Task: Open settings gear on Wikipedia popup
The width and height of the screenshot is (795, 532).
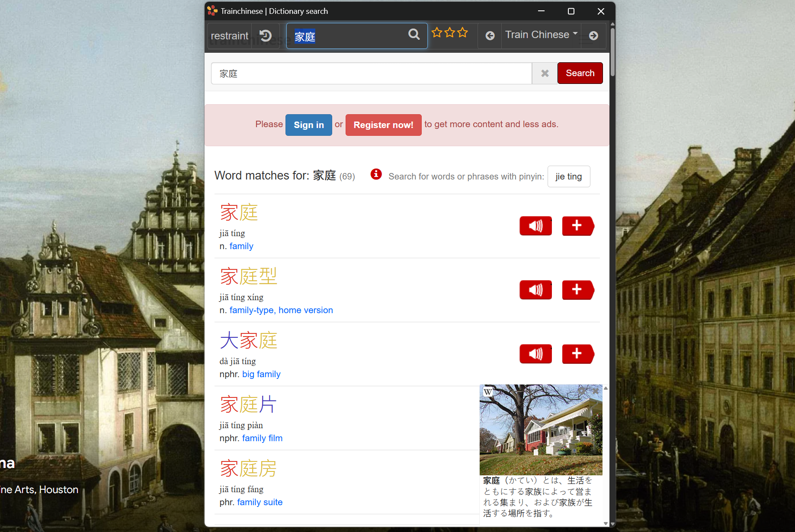Action: tap(582, 391)
